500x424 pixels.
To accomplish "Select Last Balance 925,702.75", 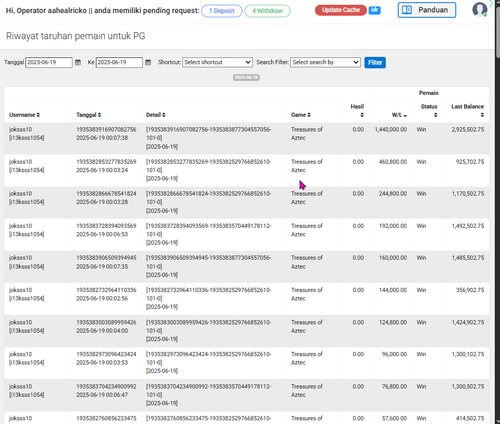I will pyautogui.click(x=470, y=162).
